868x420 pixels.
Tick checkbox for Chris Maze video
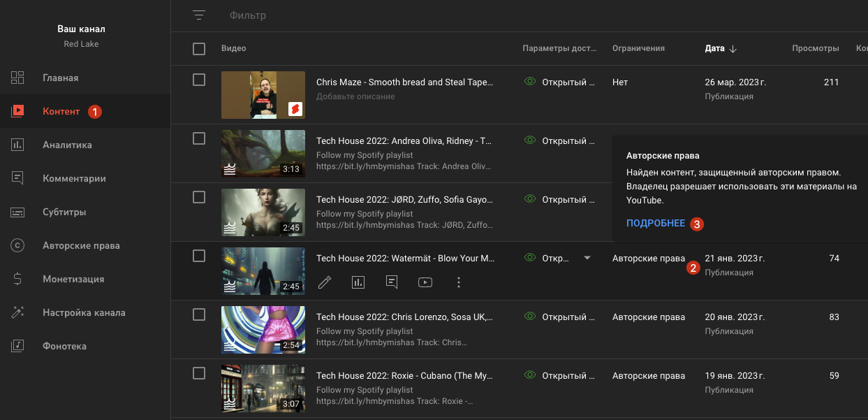[x=199, y=80]
